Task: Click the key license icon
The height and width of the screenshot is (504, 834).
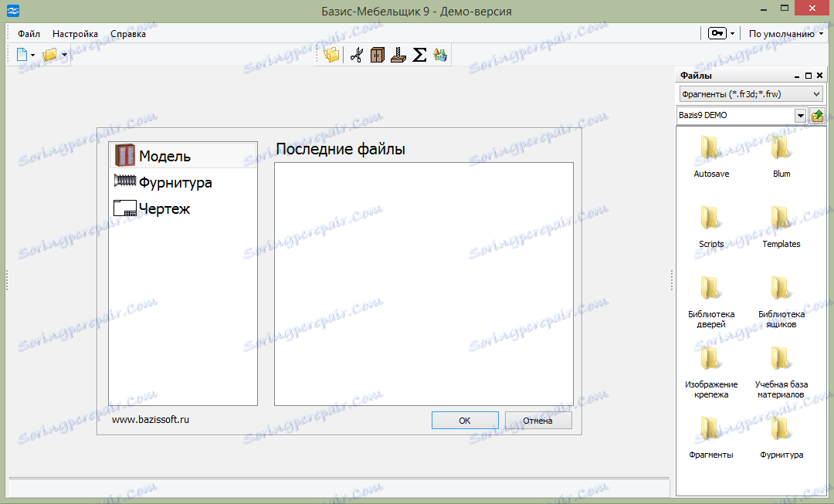Action: 717,33
